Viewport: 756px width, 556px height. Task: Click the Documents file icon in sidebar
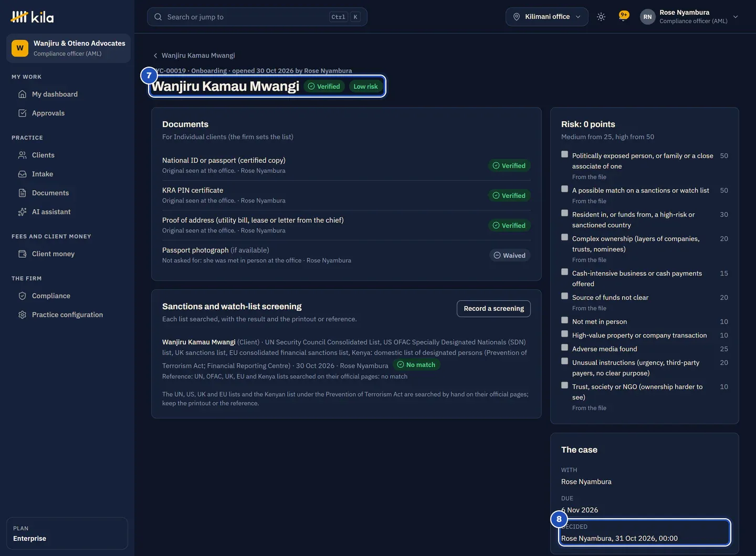pyautogui.click(x=22, y=193)
